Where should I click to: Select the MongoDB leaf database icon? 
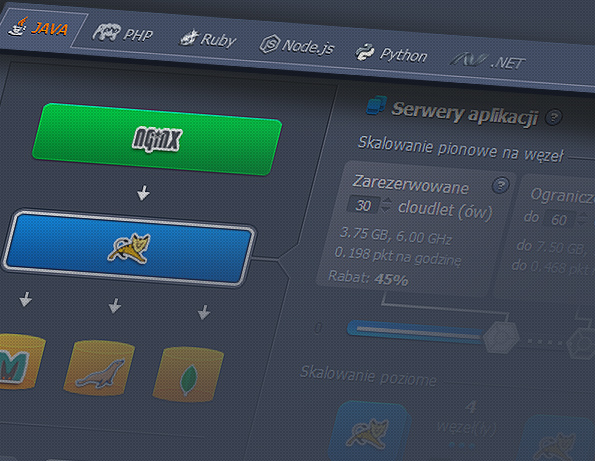tap(188, 374)
